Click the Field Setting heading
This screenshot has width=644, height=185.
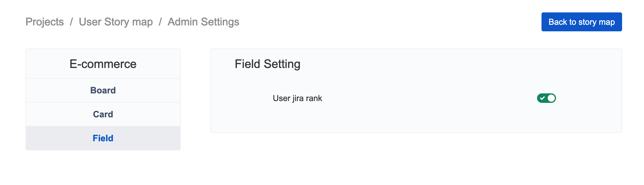click(x=267, y=64)
